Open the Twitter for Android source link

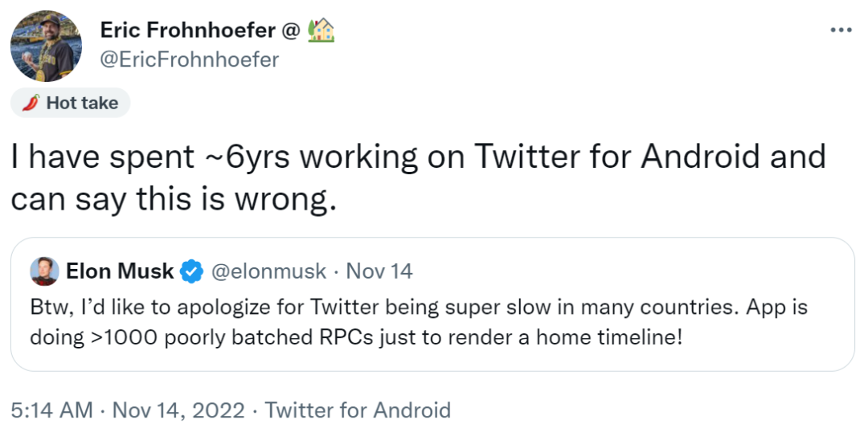pyautogui.click(x=358, y=410)
